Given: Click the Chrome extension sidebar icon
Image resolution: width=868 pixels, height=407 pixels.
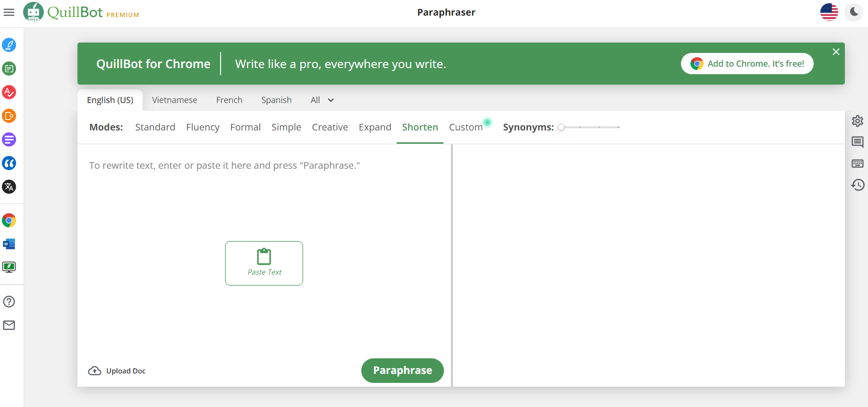Looking at the screenshot, I should pos(9,220).
